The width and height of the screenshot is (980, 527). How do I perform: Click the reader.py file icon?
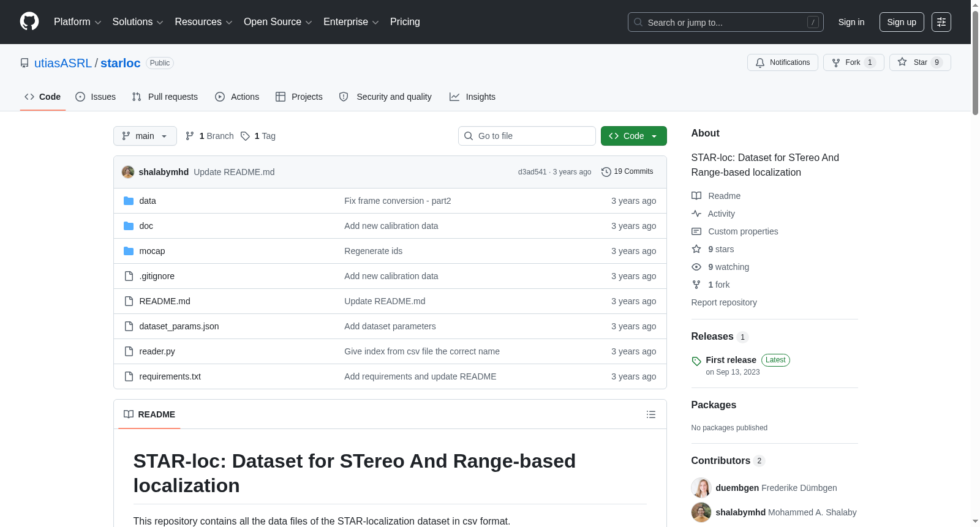click(x=129, y=351)
